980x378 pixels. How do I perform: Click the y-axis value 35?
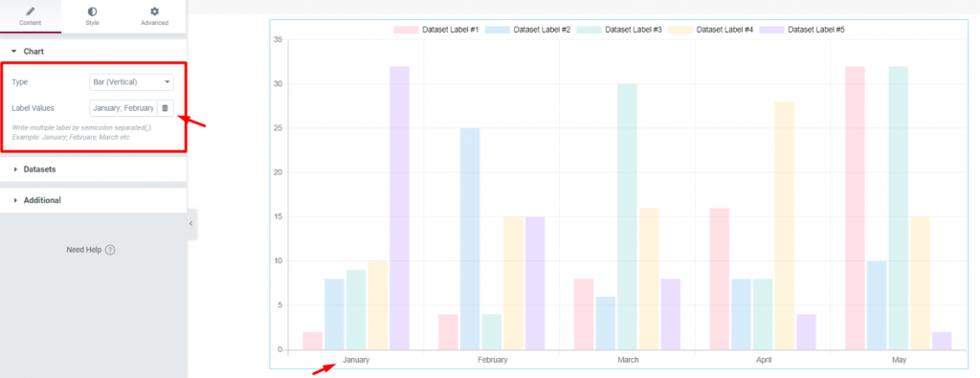[x=278, y=40]
